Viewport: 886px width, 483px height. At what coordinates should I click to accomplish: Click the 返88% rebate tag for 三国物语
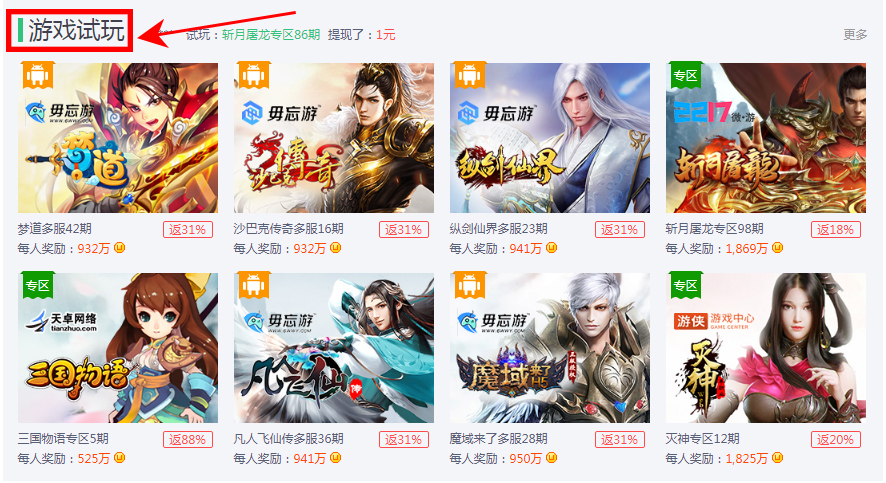[x=188, y=440]
